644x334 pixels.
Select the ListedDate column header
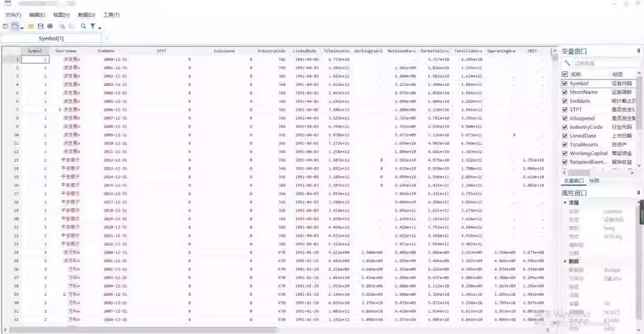coord(304,51)
